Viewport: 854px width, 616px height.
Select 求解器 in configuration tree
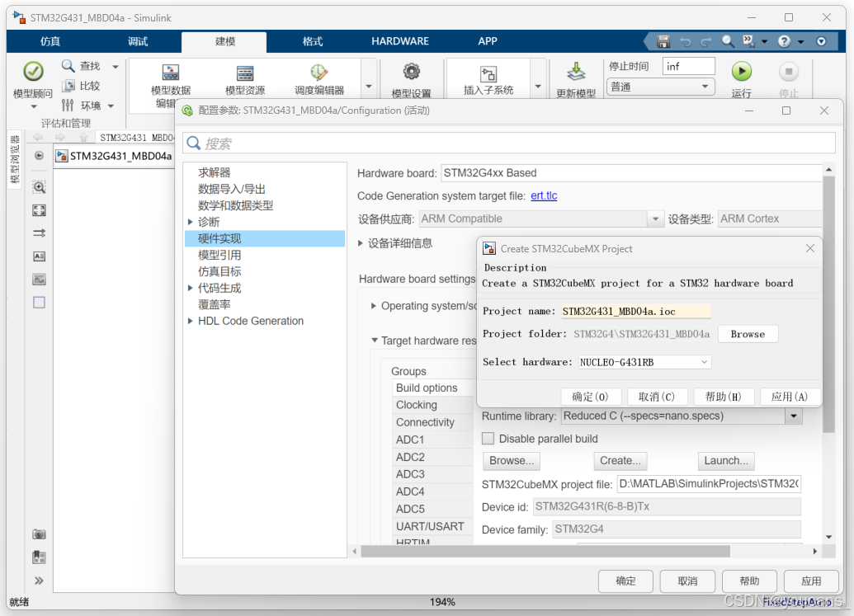point(214,172)
